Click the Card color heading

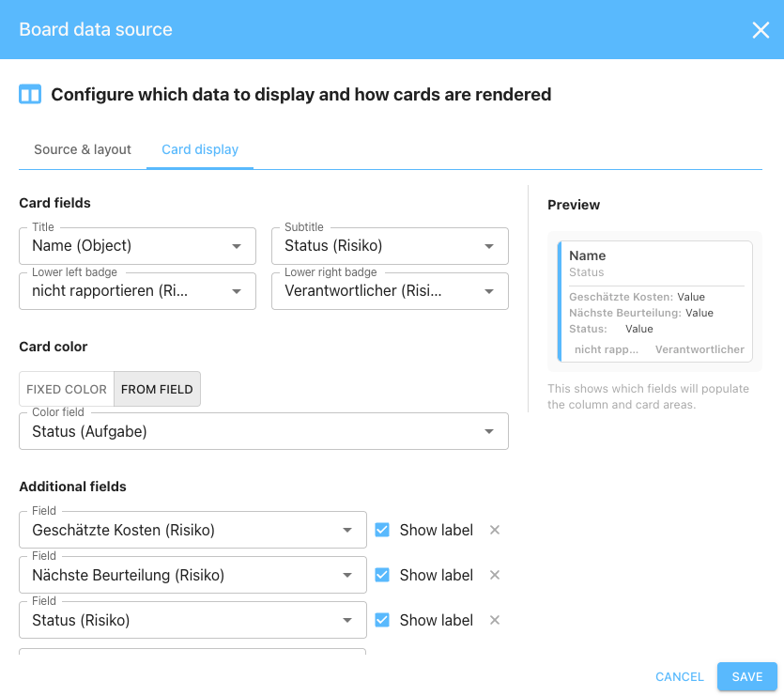tap(53, 347)
